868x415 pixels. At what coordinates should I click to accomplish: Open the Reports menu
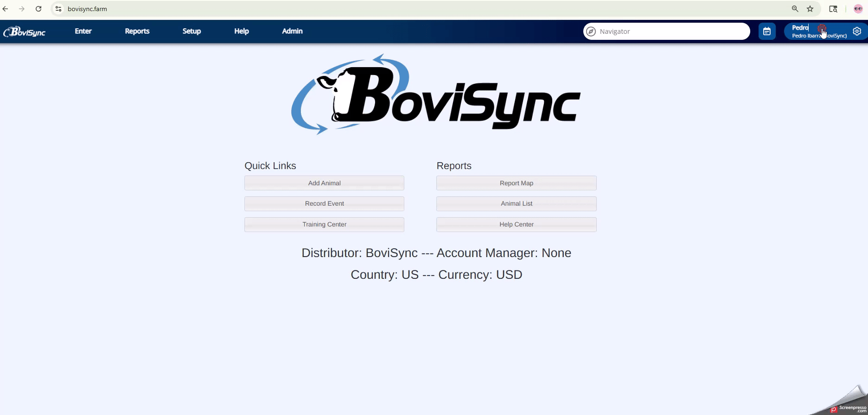coord(137,31)
